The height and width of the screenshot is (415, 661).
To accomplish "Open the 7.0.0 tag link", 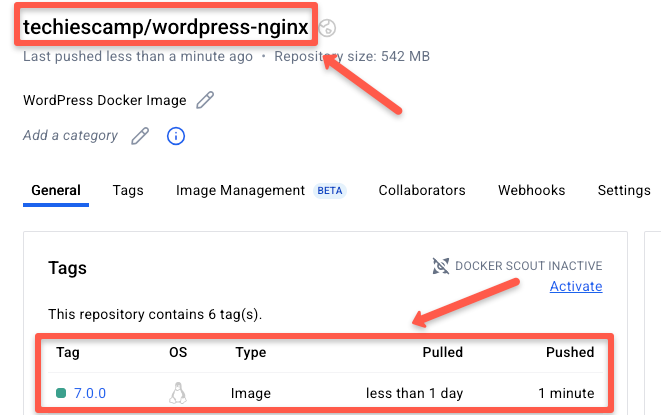I will 90,393.
